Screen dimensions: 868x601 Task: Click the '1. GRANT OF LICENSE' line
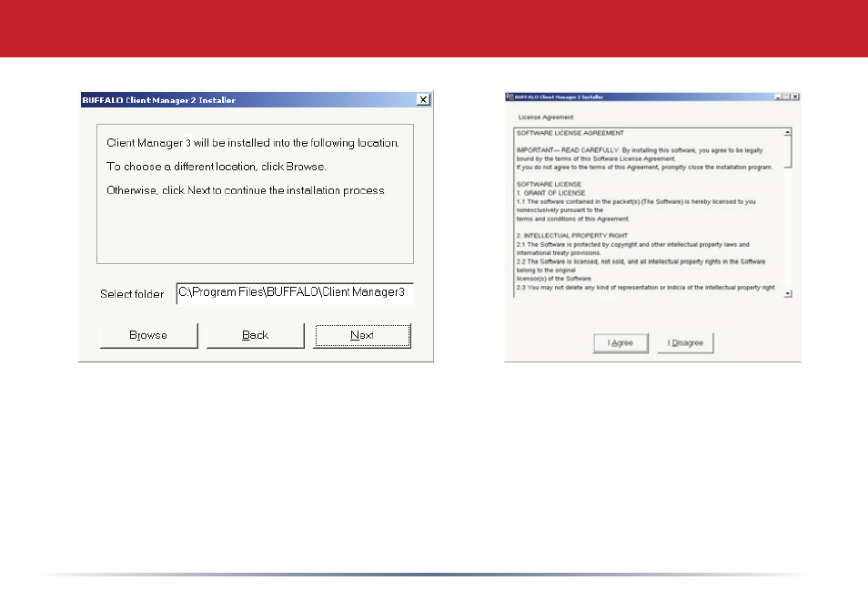click(x=550, y=193)
